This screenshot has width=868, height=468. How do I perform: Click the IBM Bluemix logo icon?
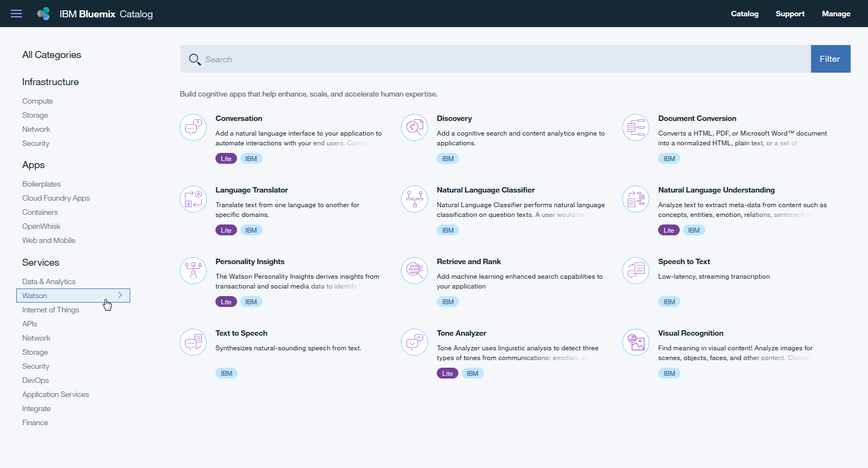pyautogui.click(x=43, y=14)
